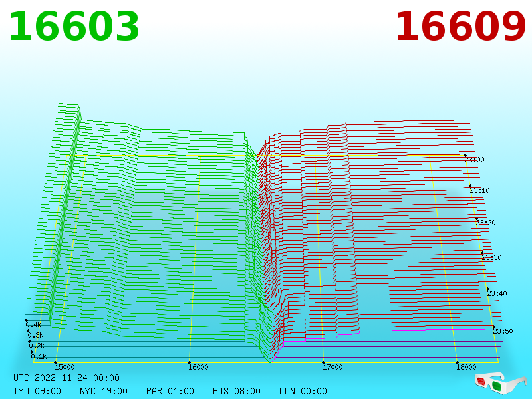Click the green bid price 16603
This screenshot has height=399, width=532.
click(74, 27)
